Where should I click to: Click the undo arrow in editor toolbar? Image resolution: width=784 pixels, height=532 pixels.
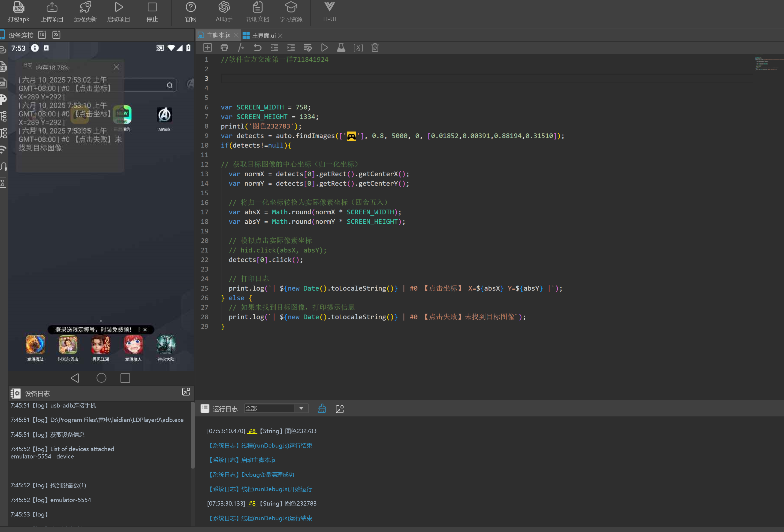pyautogui.click(x=257, y=48)
